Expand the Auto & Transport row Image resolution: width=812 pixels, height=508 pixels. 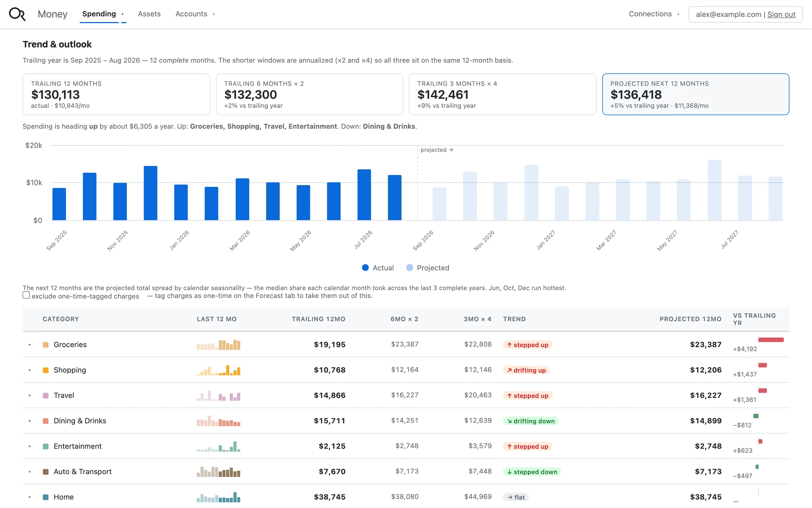[30, 472]
